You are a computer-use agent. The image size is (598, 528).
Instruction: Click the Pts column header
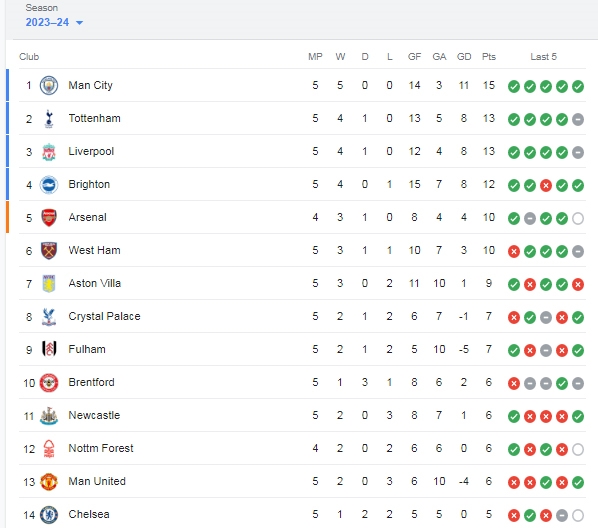489,56
